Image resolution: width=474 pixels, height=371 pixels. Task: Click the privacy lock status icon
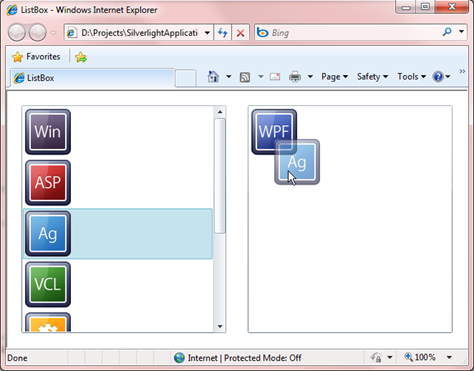coord(376,358)
